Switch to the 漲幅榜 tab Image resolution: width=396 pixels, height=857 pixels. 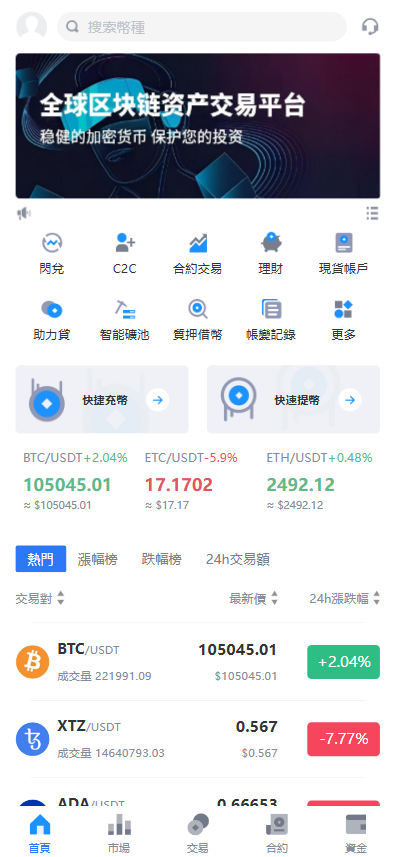[97, 559]
